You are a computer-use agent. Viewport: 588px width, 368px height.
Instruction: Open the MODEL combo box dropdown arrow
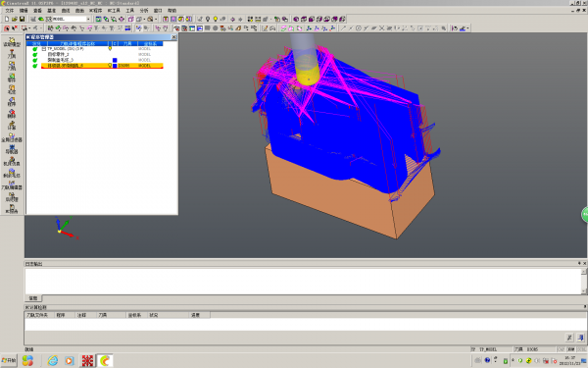(x=88, y=19)
